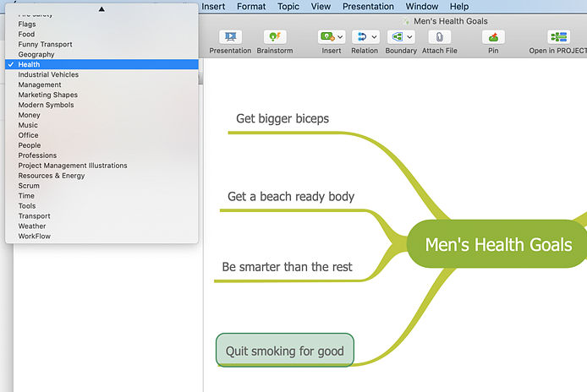Click the scroll-up arrow in the list

point(101,9)
